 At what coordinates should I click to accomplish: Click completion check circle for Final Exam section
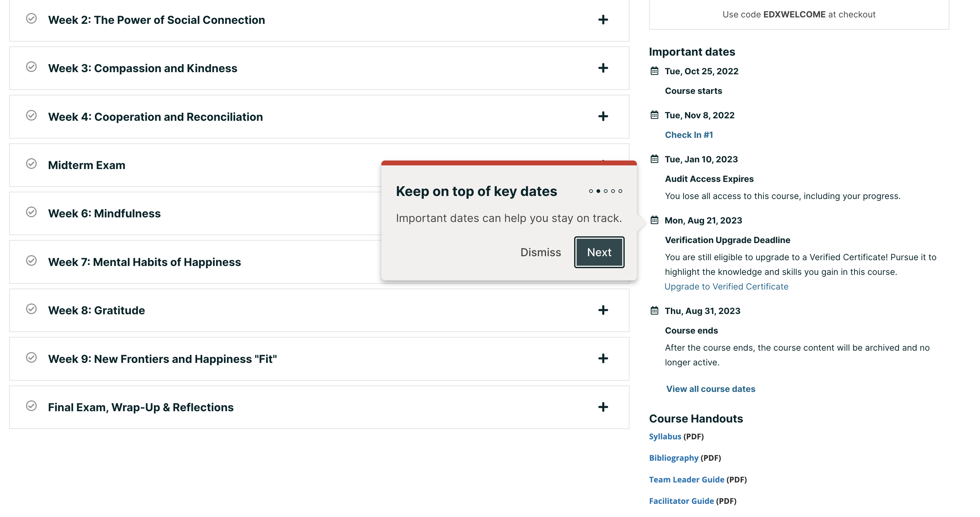tap(31, 406)
